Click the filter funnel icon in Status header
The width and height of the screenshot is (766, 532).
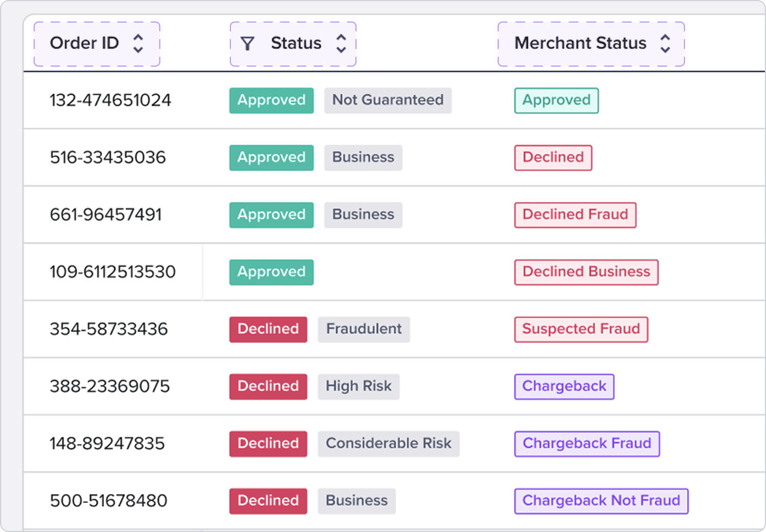tap(248, 44)
